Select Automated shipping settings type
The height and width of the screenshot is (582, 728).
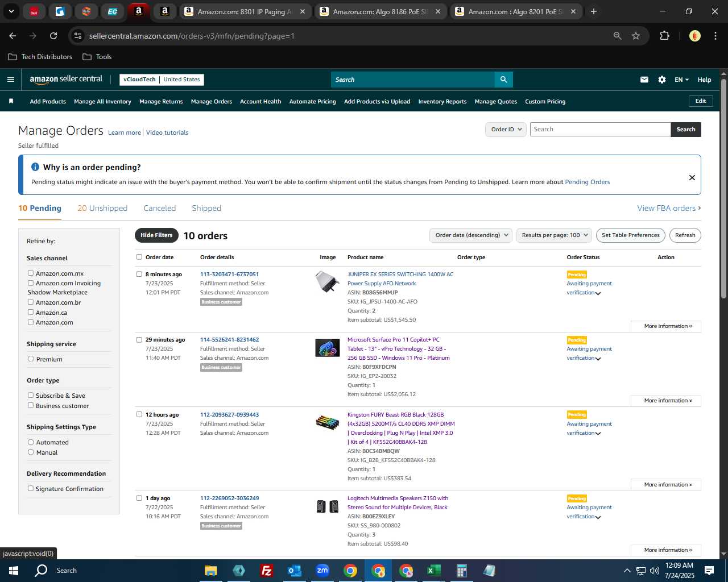click(x=31, y=442)
